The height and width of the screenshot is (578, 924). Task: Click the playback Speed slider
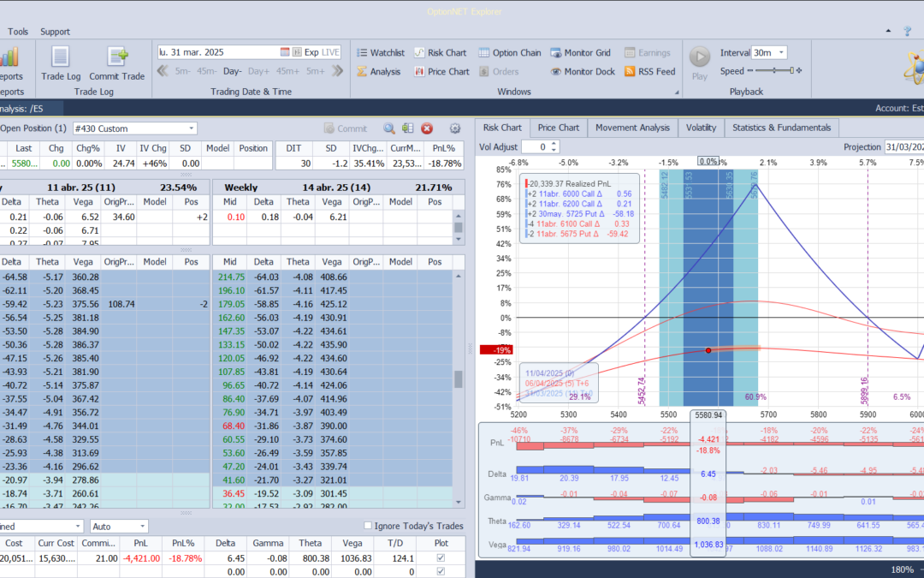pos(774,71)
